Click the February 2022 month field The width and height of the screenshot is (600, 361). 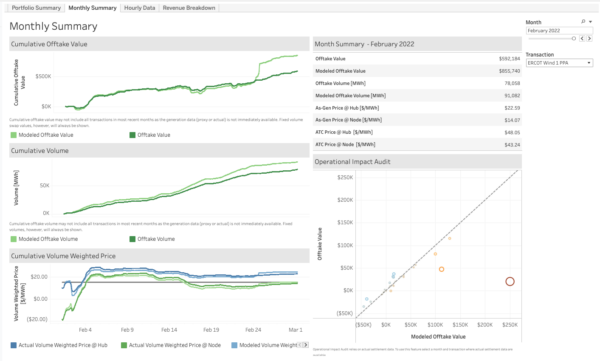(x=559, y=31)
